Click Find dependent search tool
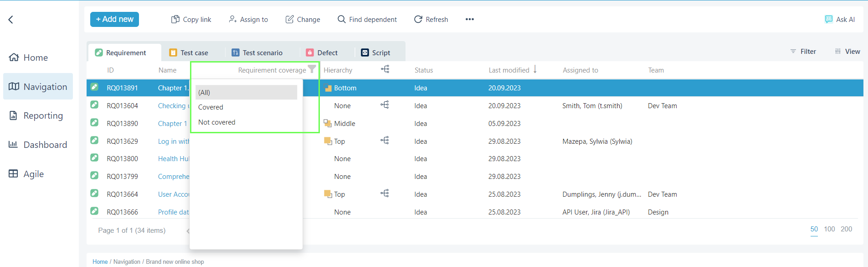 click(367, 19)
